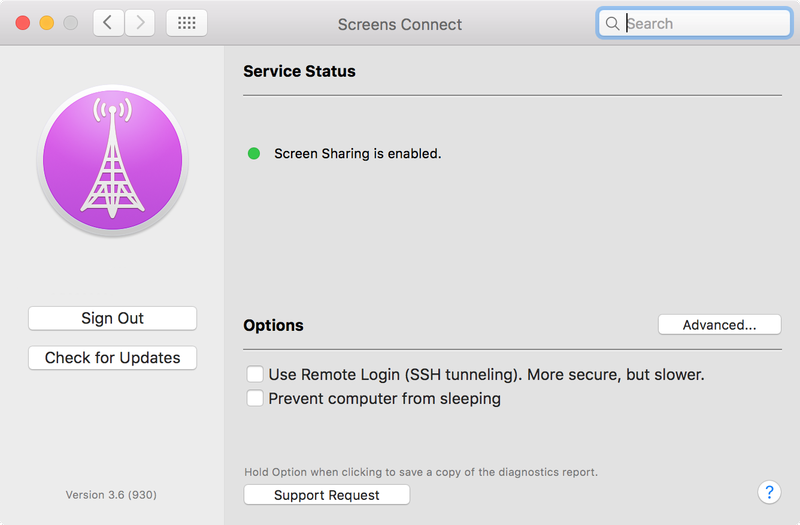Enable Prevent computer from sleeping checkbox
Screen dimensions: 800x525
[255, 398]
